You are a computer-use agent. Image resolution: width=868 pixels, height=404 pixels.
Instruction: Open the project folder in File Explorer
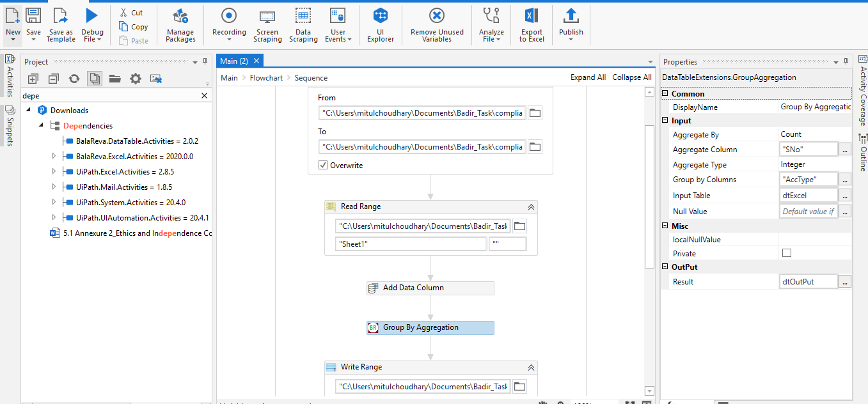[x=115, y=79]
